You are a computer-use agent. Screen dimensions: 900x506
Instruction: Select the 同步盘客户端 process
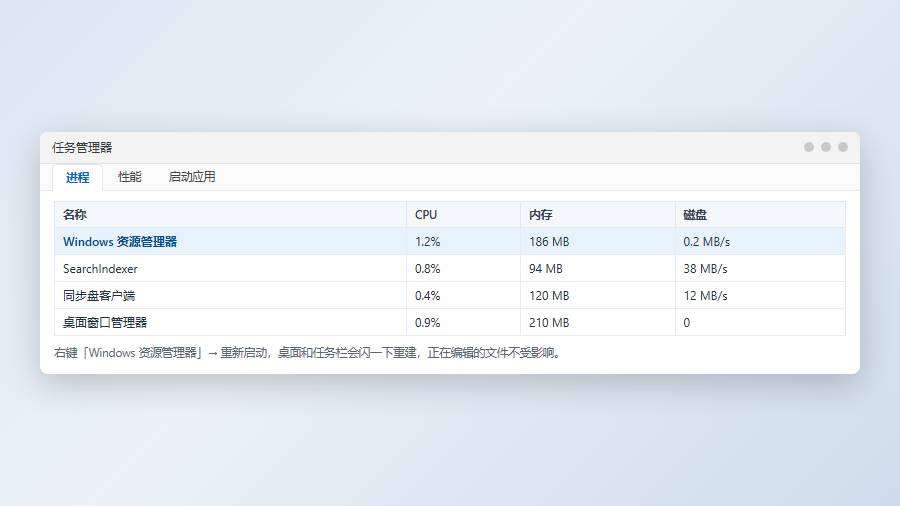(x=450, y=295)
